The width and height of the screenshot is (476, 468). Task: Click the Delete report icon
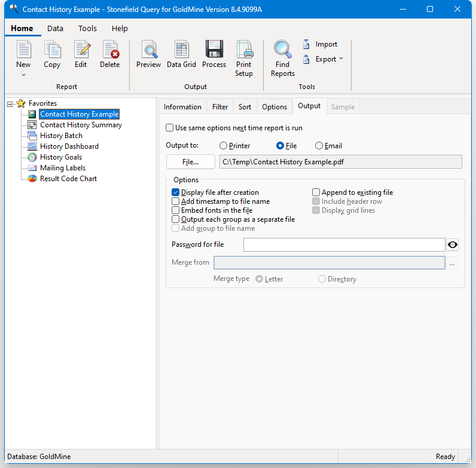click(110, 49)
